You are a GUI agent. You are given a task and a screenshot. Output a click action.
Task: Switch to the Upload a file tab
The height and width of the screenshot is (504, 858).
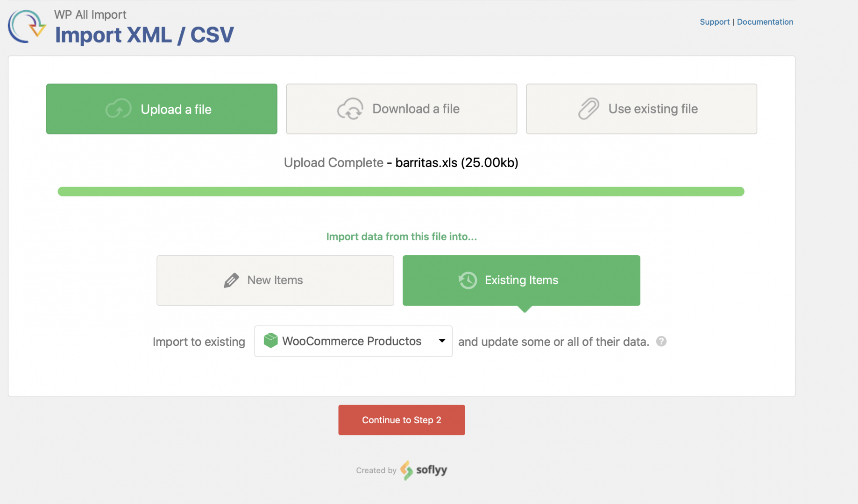point(162,109)
